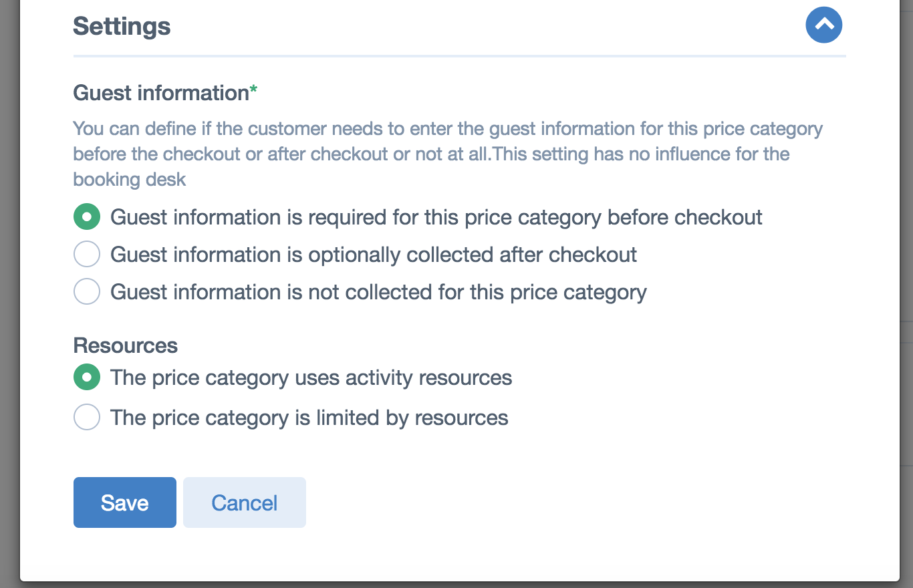Choose the 'limited by resources' radio circle
Viewport: 913px width, 588px height.
point(87,418)
